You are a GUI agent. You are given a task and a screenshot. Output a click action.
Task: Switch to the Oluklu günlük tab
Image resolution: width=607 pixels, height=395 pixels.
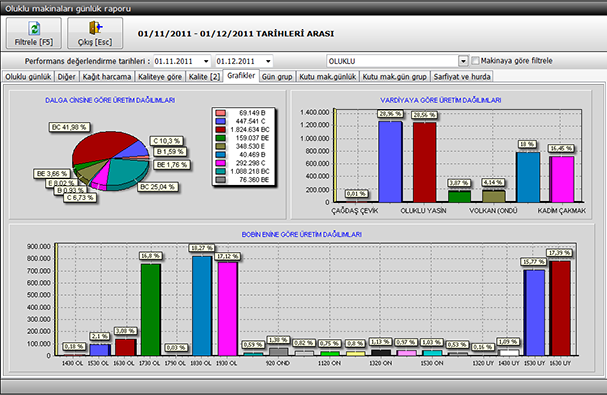28,77
